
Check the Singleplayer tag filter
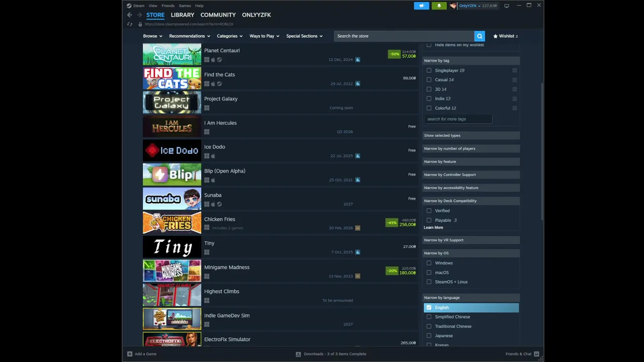coord(429,70)
